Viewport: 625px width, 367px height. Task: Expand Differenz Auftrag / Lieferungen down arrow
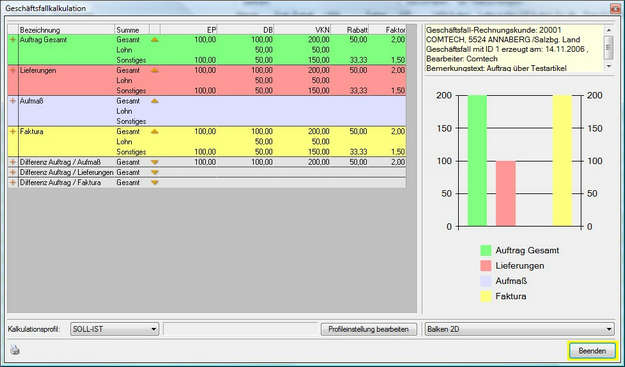point(155,173)
